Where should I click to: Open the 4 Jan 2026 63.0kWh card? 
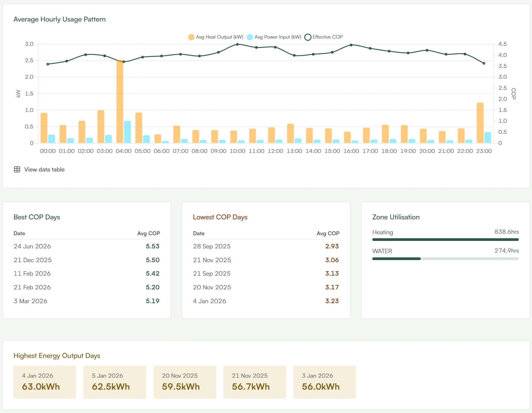pos(45,382)
